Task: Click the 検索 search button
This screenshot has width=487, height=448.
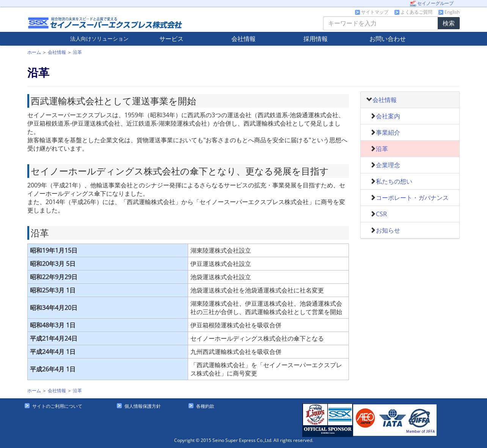Action: coord(449,23)
